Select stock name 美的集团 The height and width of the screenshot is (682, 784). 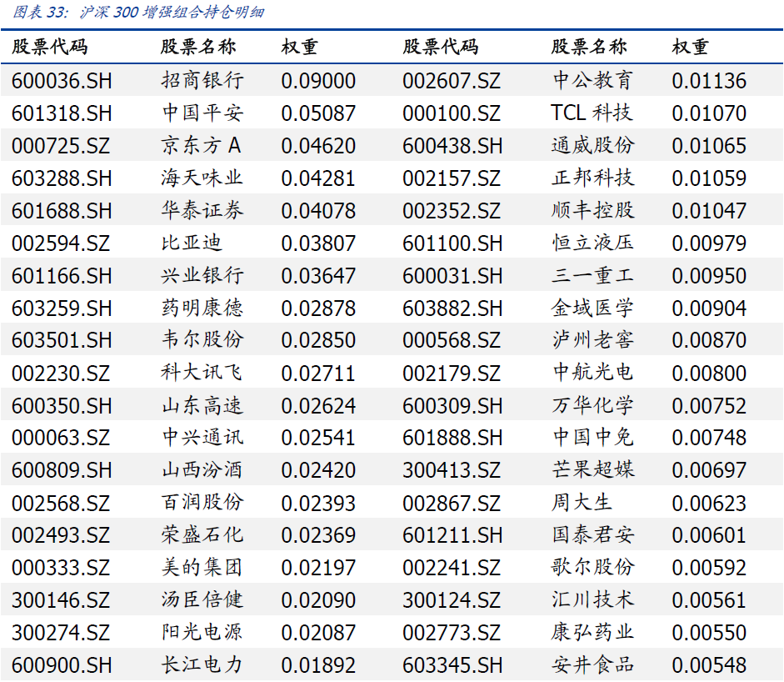point(202,568)
